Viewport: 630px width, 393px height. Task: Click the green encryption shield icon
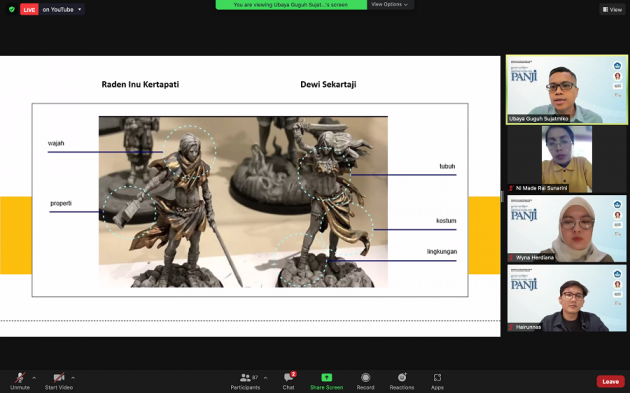coord(12,9)
